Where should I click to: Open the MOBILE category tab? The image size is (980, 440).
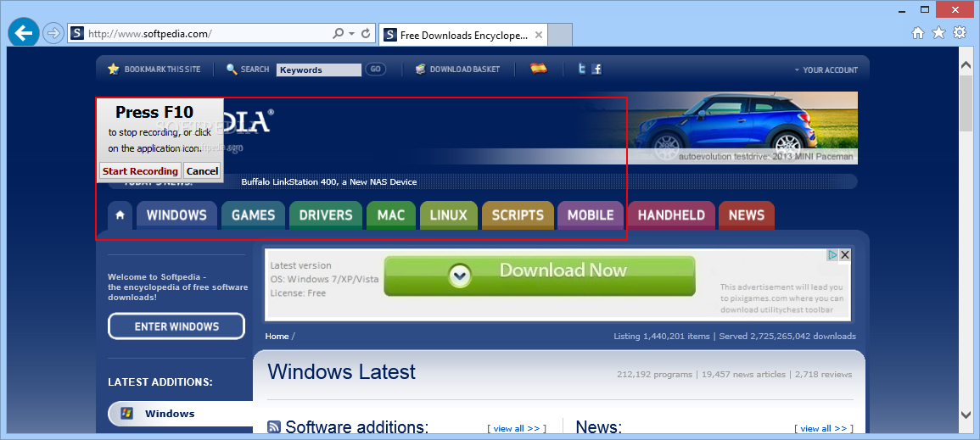(590, 215)
